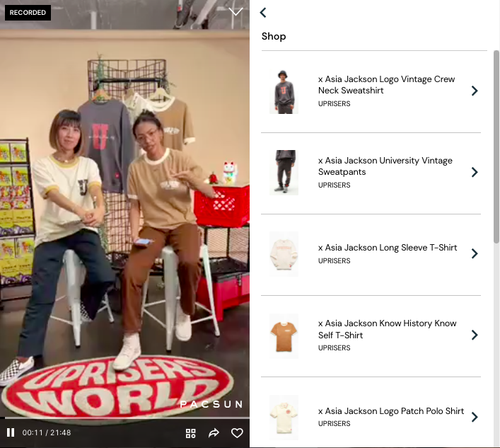Click UPRISERS label under Crew Neck Sweatshirt
The image size is (500, 448).
[x=335, y=104]
